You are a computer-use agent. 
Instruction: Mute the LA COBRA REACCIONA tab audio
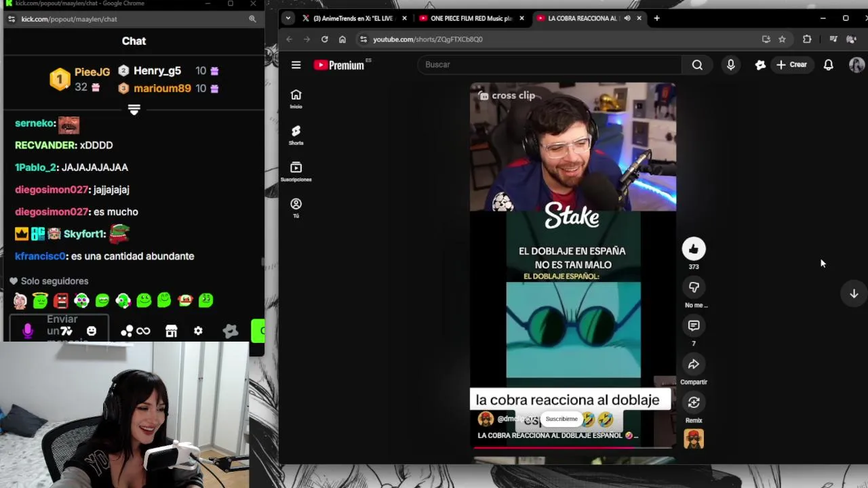click(x=627, y=18)
